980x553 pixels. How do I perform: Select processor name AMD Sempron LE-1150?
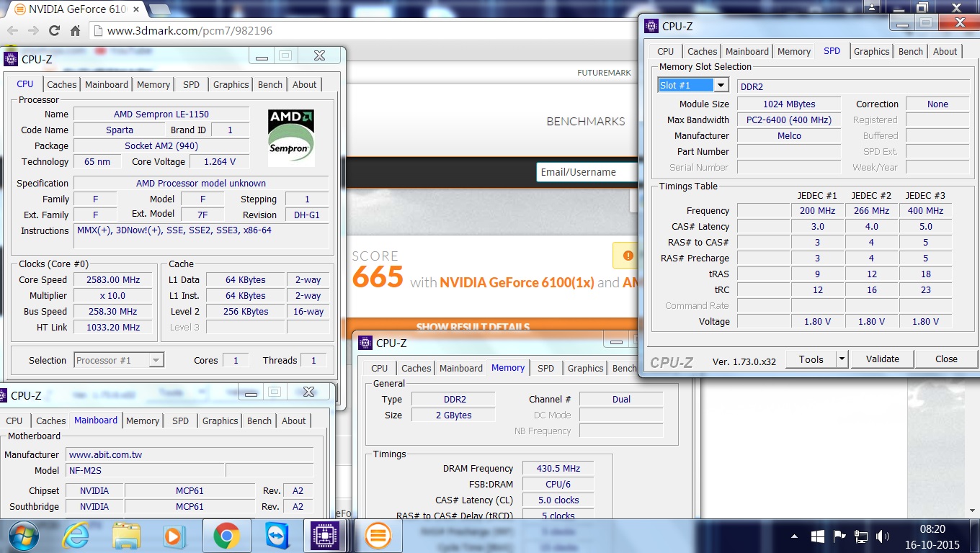[161, 114]
